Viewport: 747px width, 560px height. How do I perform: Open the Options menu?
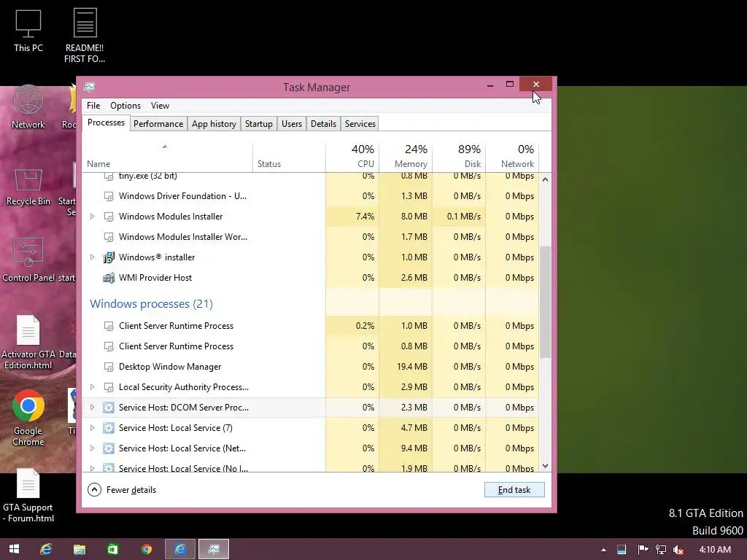(125, 106)
